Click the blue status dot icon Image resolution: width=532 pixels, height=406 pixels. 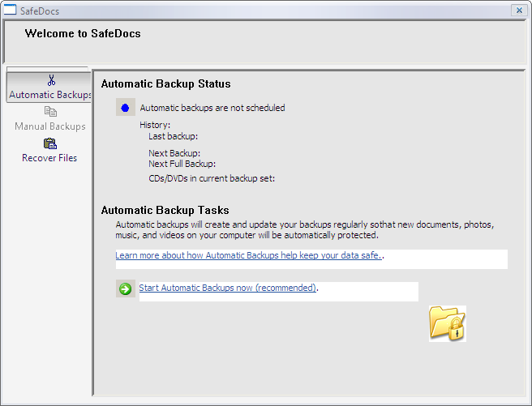(125, 108)
